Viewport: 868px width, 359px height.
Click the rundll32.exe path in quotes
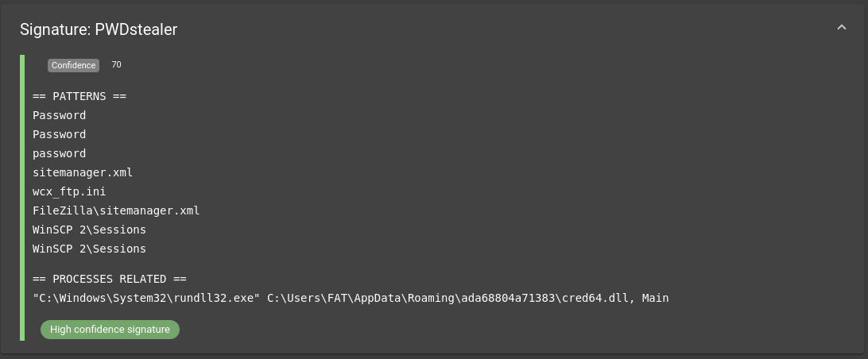point(146,298)
